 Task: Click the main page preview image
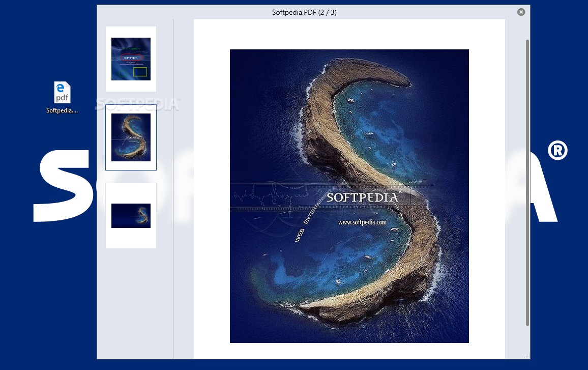point(349,196)
